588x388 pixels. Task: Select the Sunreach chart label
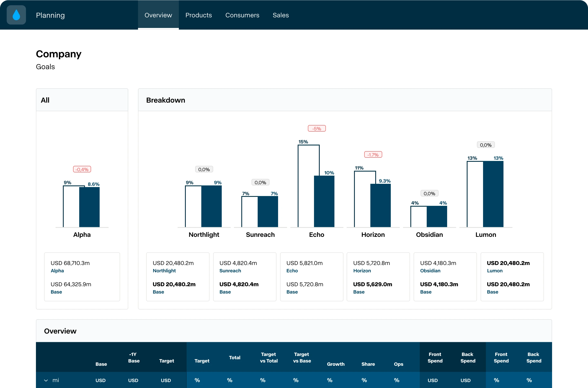coord(261,235)
